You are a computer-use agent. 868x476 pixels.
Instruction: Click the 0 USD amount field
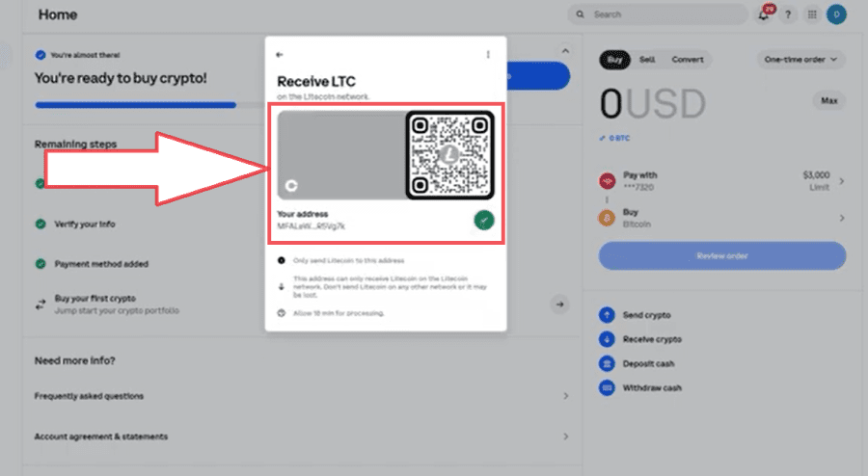click(x=653, y=104)
